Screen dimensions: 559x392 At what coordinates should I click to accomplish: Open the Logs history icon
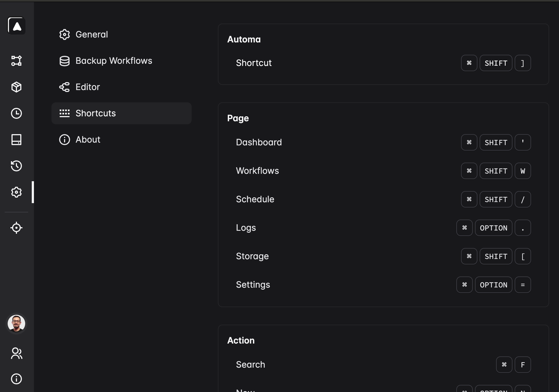click(x=16, y=166)
